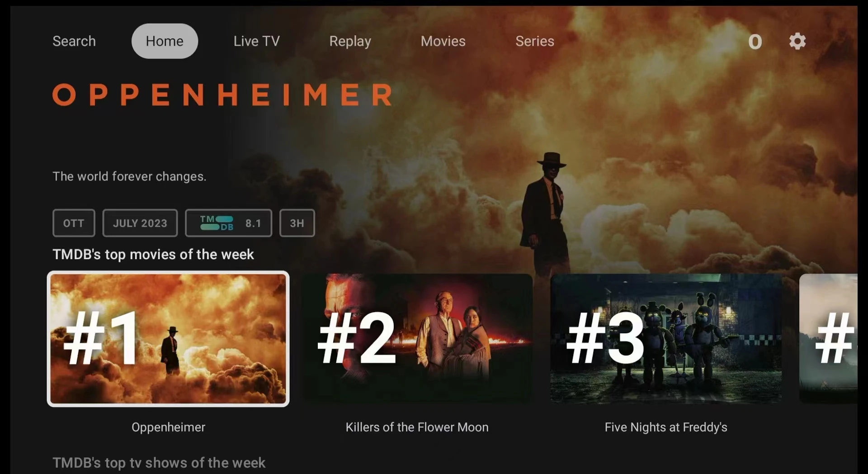Click the OTT tag badge
The image size is (868, 474).
point(74,223)
